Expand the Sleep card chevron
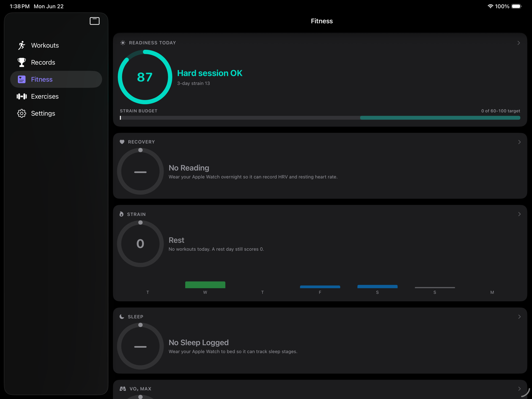The image size is (532, 399). pos(519,317)
